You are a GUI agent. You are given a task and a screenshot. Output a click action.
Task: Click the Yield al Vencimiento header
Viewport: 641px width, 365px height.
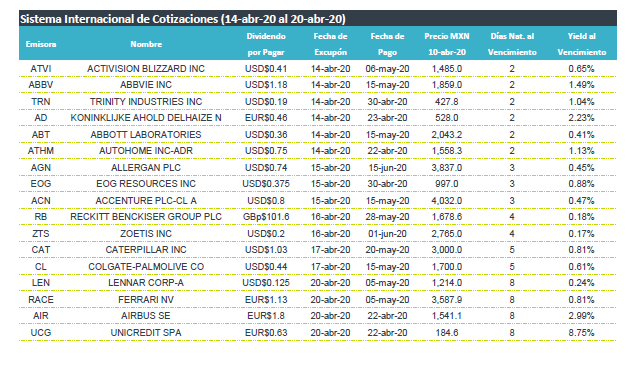click(581, 44)
